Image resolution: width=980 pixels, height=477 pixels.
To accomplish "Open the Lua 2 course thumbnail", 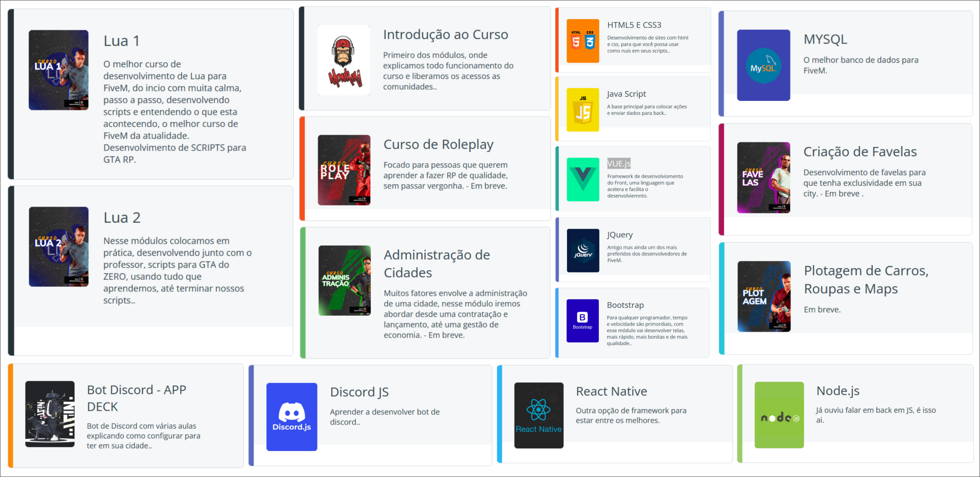I will 58,246.
